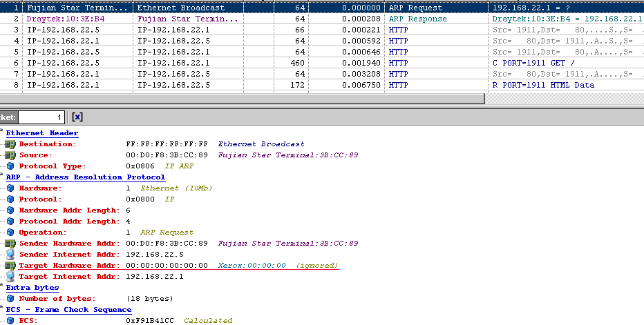Screen dimensions: 644x325
Task: Click the Sender Internet Addr computer icon
Action: point(10,255)
